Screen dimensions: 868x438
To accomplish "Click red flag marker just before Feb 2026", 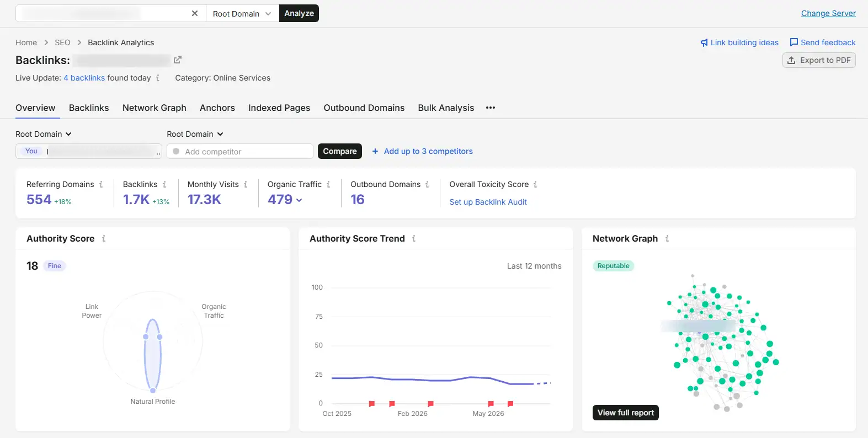I will (x=392, y=404).
